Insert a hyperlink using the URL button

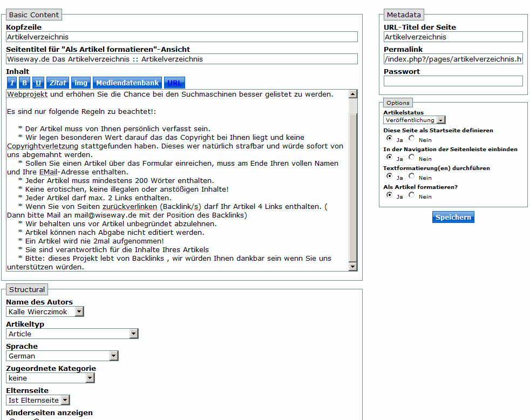(174, 83)
